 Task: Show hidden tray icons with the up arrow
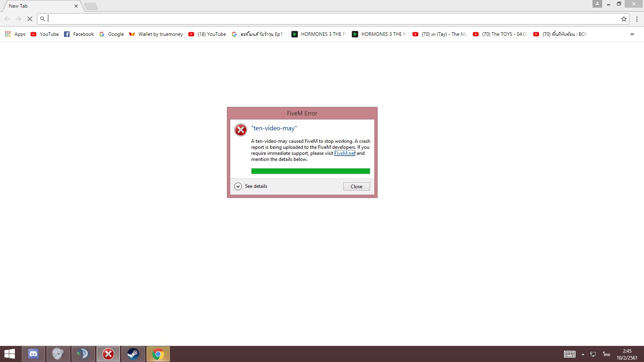583,354
